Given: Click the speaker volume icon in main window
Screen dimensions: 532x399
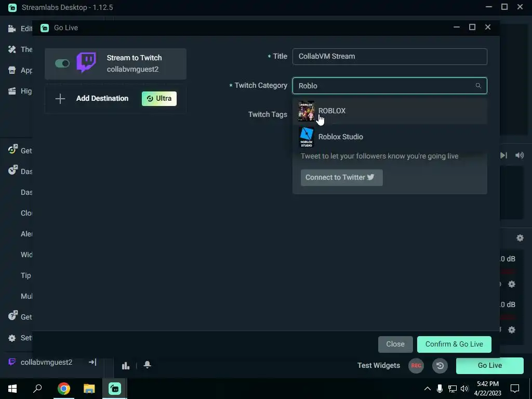Looking at the screenshot, I should coord(520,155).
